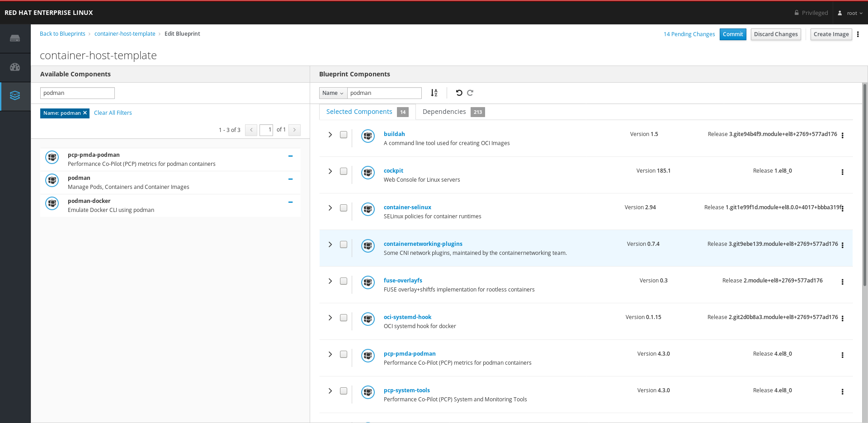Open actions menu for buildah row

coord(842,136)
